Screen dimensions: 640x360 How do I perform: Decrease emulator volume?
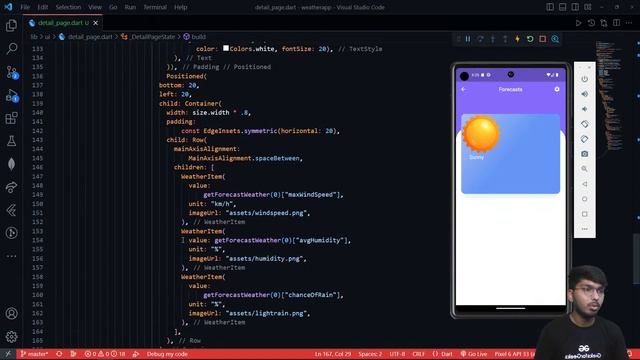[x=584, y=109]
